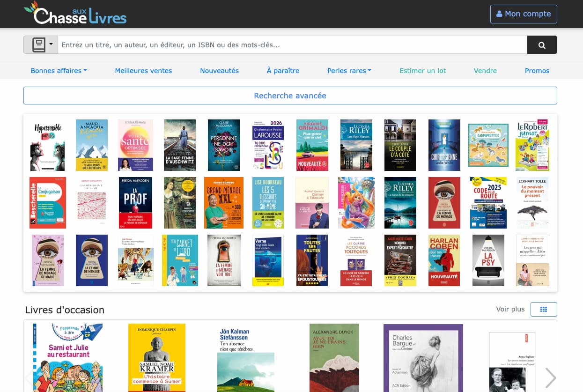Open Avec toi je ne crains rien cover
This screenshot has height=392, width=583.
[334, 358]
